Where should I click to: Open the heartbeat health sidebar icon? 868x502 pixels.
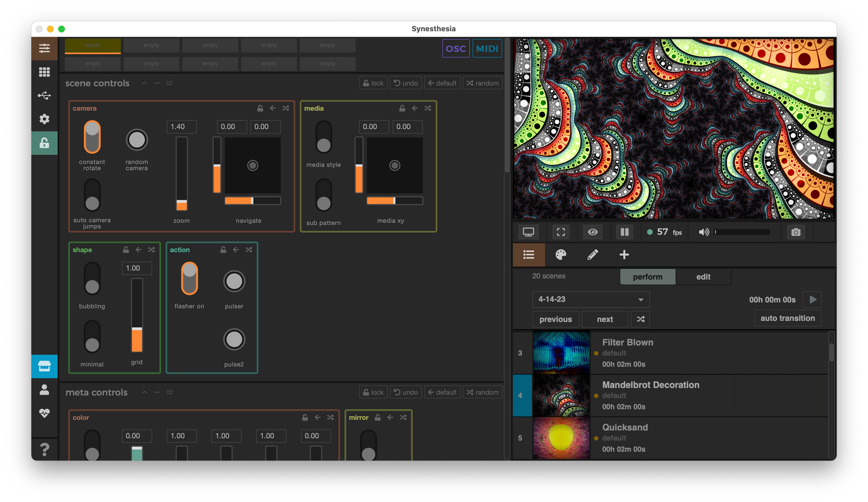(44, 413)
